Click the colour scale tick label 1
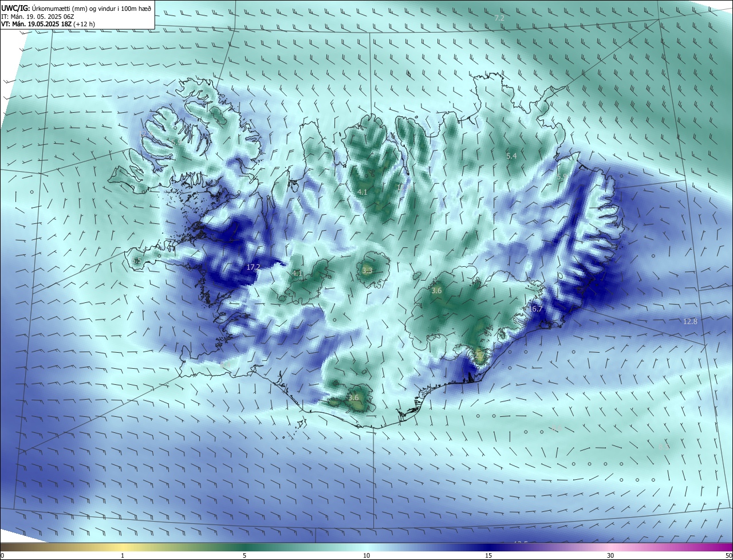Viewport: 733px width, 560px height. pyautogui.click(x=123, y=556)
